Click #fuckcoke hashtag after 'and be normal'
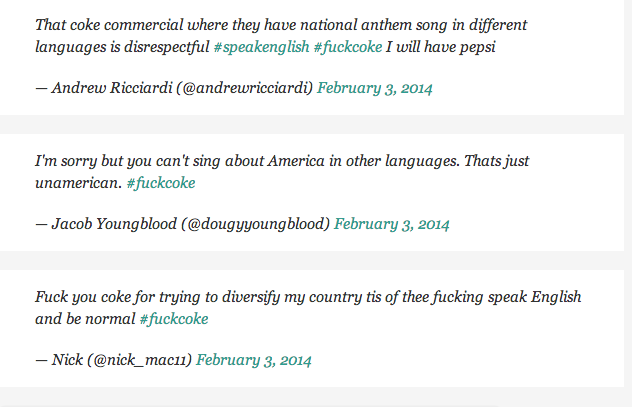This screenshot has height=407, width=632. tap(174, 320)
